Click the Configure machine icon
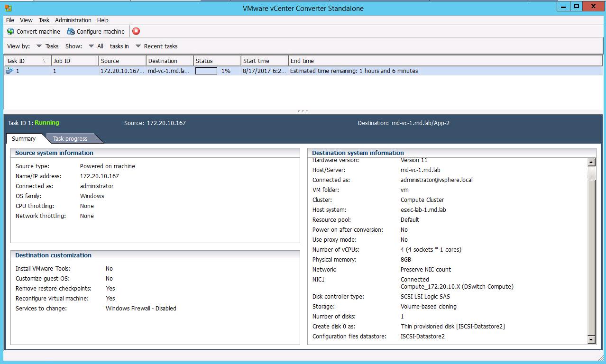The width and height of the screenshot is (606, 364). [71, 31]
